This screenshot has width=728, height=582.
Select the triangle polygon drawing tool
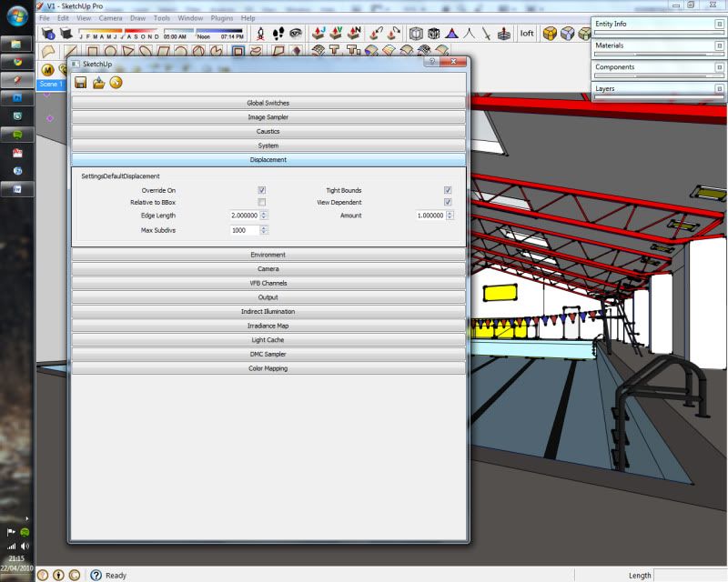point(128,51)
